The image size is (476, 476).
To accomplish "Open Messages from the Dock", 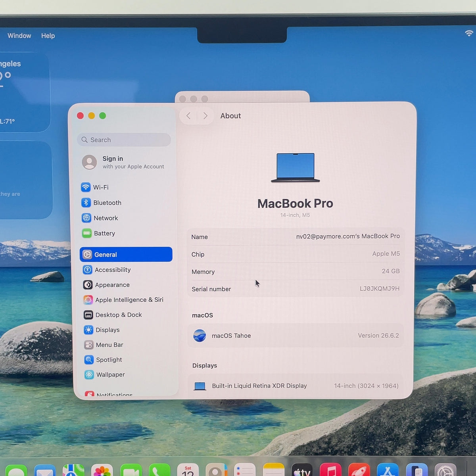I will [x=16, y=470].
